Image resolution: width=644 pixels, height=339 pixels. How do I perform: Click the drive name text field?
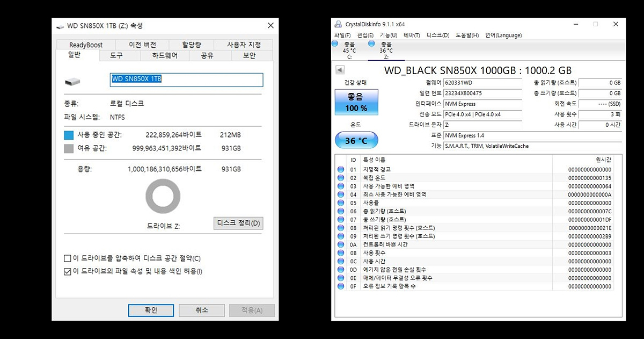pos(186,80)
